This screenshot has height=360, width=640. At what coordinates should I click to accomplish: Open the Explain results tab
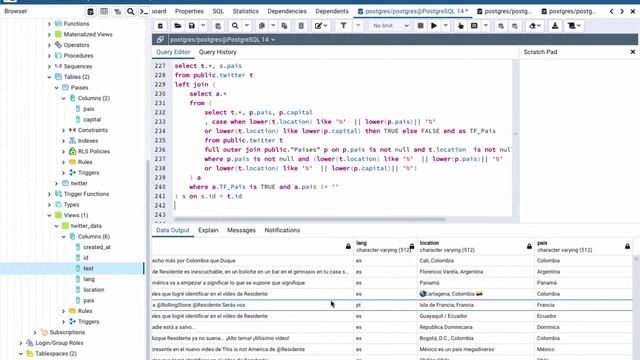click(x=208, y=230)
